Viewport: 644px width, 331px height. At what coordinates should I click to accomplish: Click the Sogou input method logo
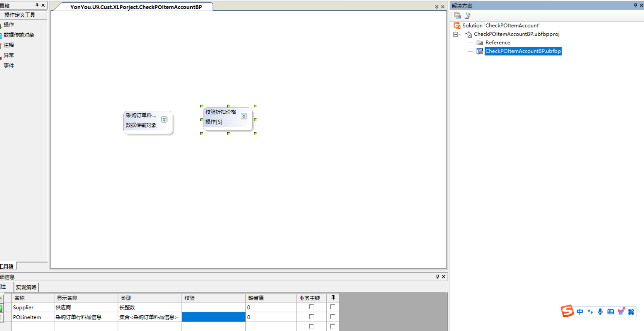567,311
